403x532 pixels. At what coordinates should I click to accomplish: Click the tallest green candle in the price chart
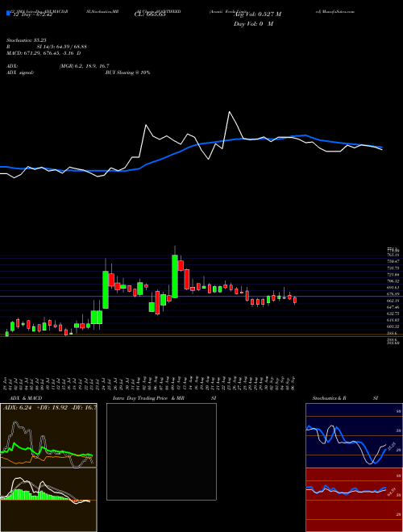pyautogui.click(x=175, y=276)
